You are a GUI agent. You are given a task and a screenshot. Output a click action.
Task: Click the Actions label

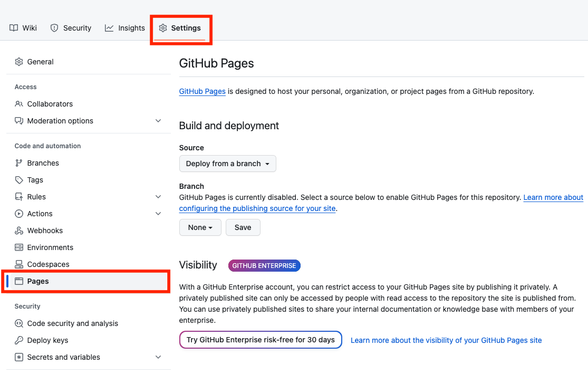coord(40,214)
